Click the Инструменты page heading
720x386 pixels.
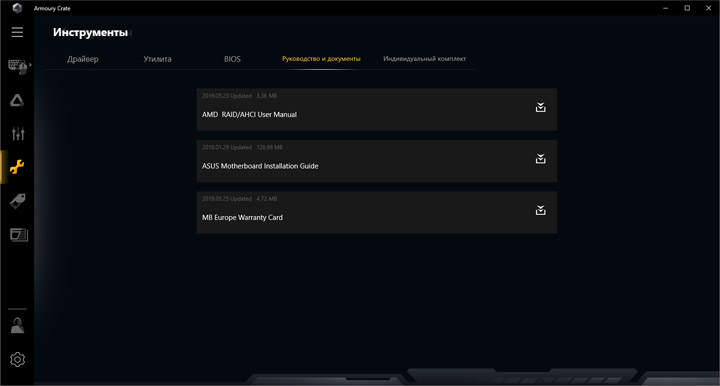[90, 33]
